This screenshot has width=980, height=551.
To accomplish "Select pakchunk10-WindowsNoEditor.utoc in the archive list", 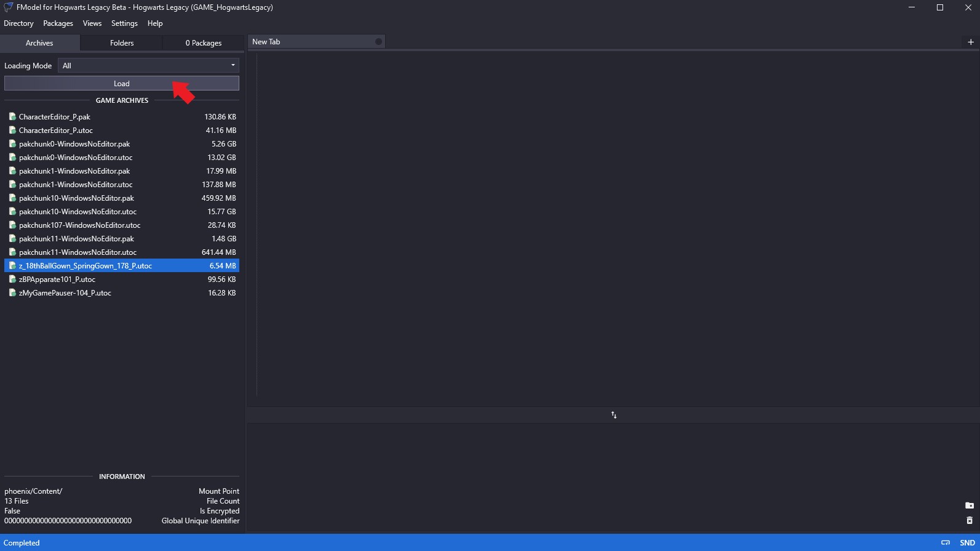I will 122,212.
